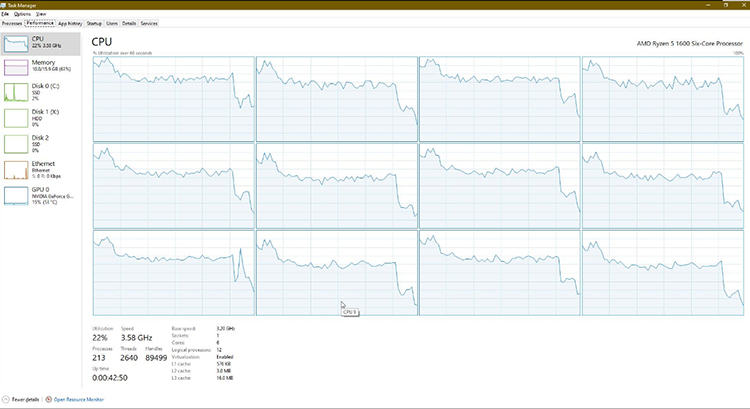750x409 pixels.
Task: Select the Disk 1 (K:) mini graph thumbnail
Action: click(x=16, y=118)
